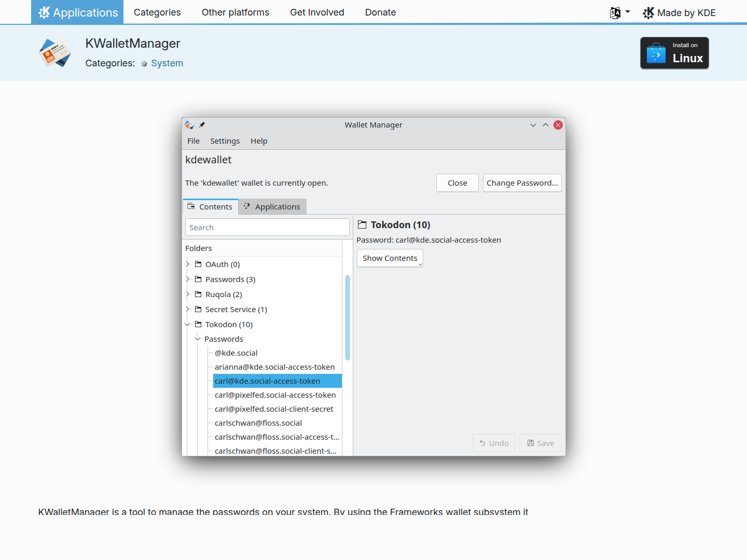This screenshot has width=747, height=560.
Task: Select arianna@kde.social-access-token entry
Action: point(278,367)
